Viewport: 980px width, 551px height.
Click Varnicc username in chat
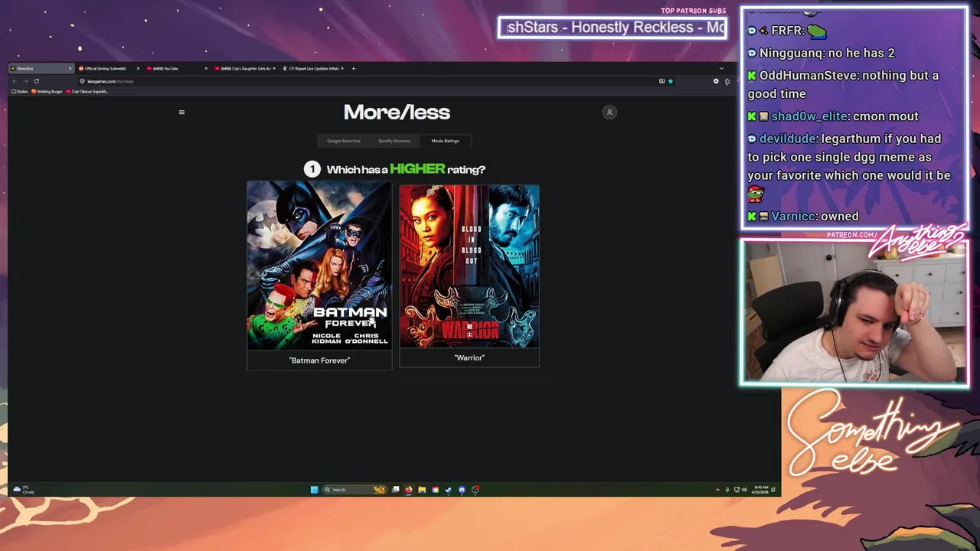click(793, 217)
